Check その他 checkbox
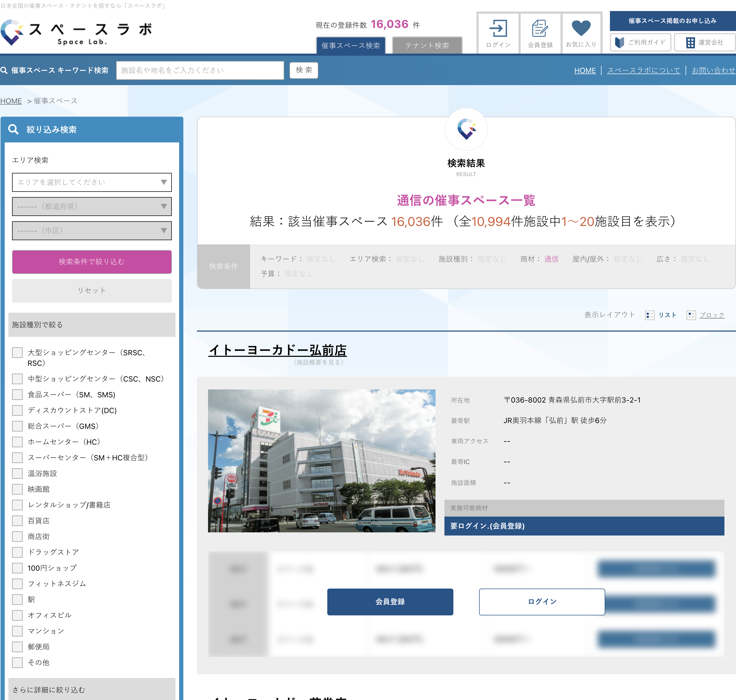 pyautogui.click(x=17, y=662)
